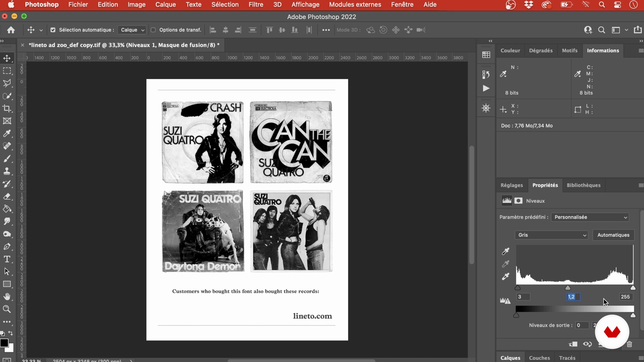Screen dimensions: 644x362
Task: Toggle view previous state eye icon
Action: (587, 344)
